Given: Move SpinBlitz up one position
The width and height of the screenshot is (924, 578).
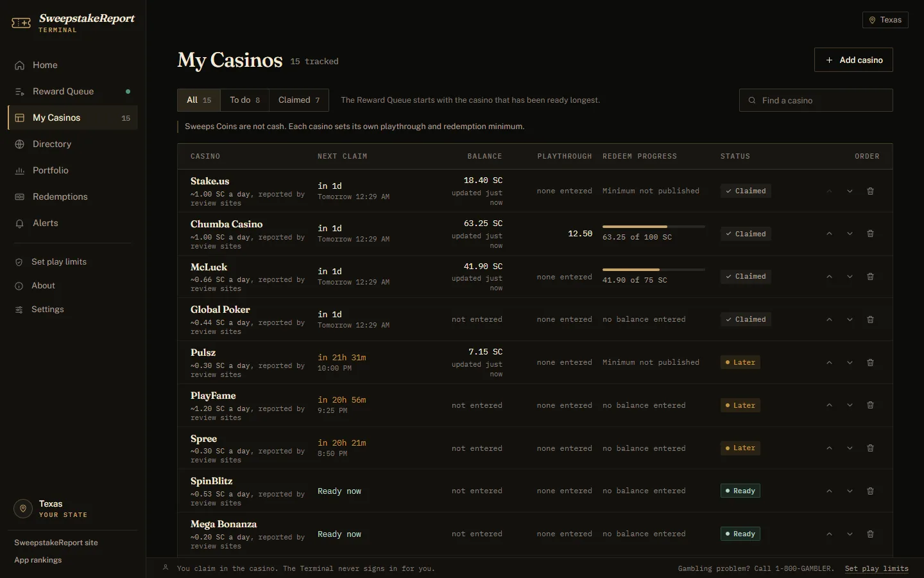Looking at the screenshot, I should pos(829,491).
